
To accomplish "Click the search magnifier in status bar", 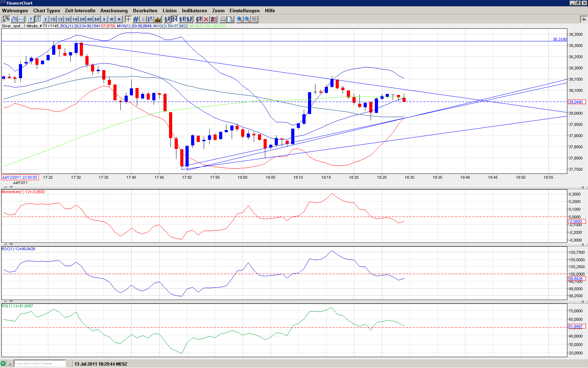I will click(11, 363).
